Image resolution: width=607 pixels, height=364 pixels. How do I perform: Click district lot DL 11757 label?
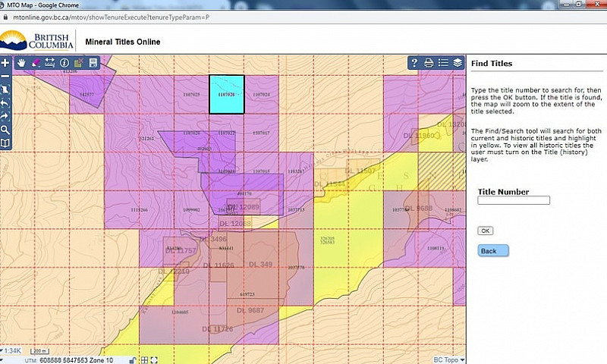(181, 251)
